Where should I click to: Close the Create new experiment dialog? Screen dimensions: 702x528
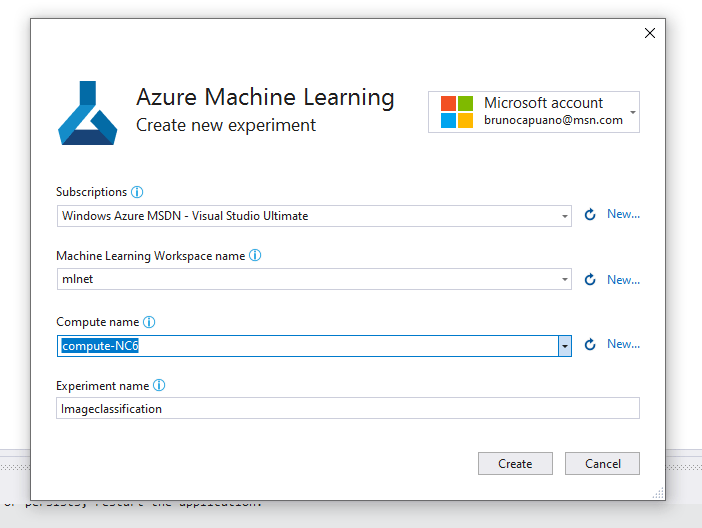[x=650, y=33]
